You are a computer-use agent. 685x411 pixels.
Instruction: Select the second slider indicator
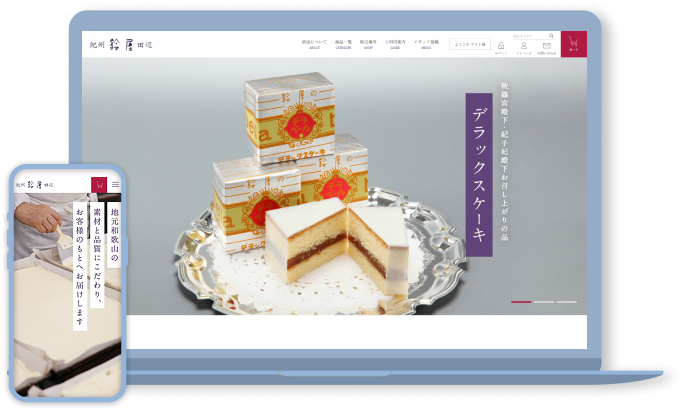[544, 302]
